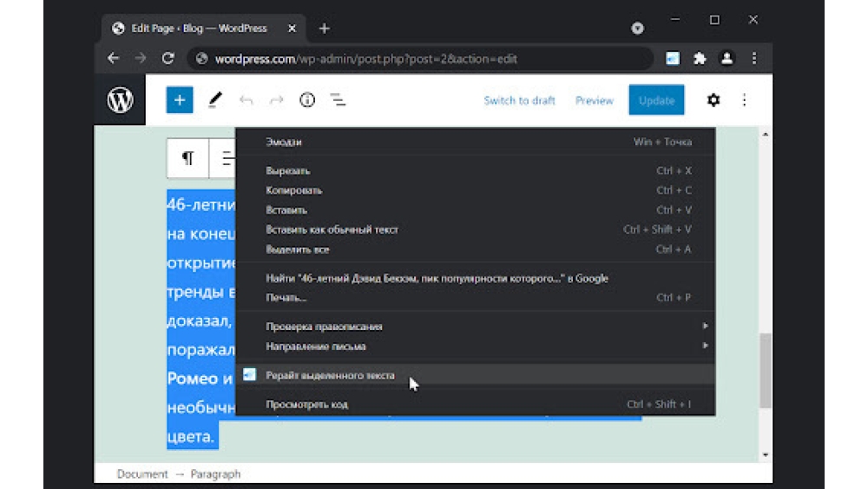Viewport: 868px width, 489px height.
Task: Open the Details info icon
Action: click(x=306, y=100)
